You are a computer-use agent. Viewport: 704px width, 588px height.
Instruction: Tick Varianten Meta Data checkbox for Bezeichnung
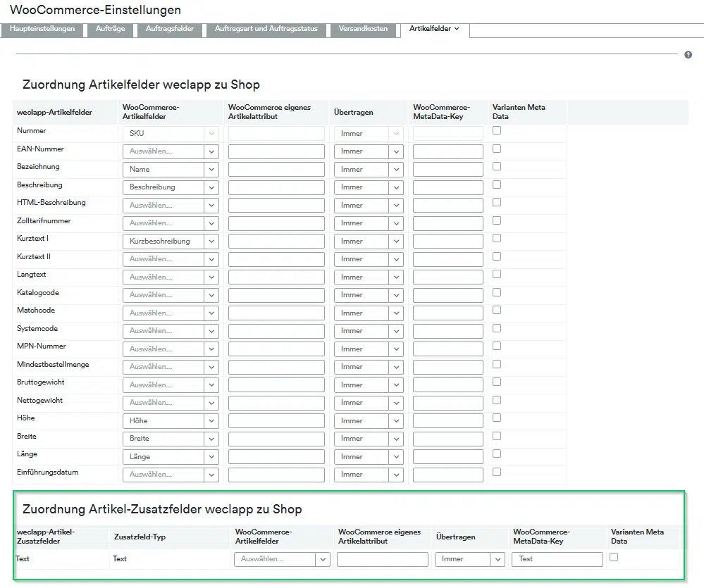click(x=497, y=166)
